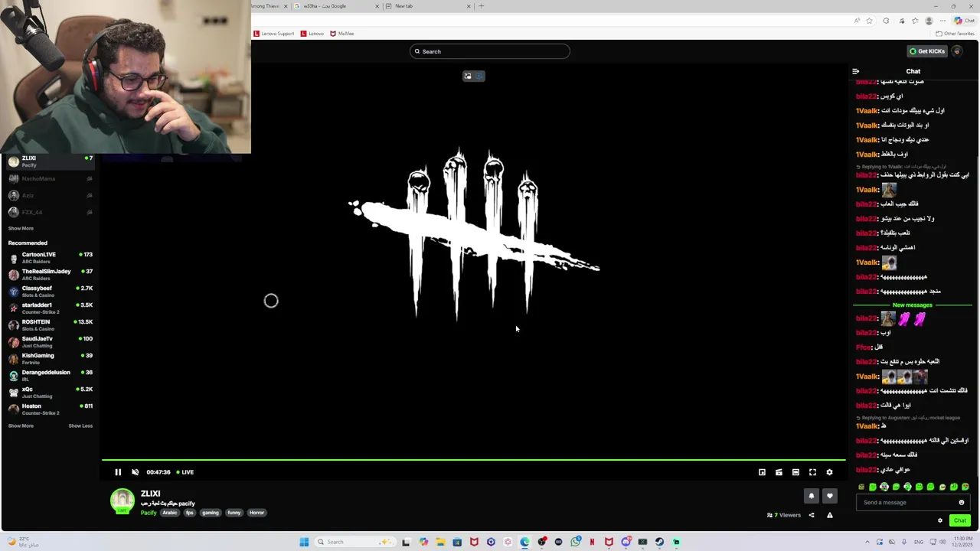The height and width of the screenshot is (551, 980).
Task: Add a new browser tab
Action: pos(482,6)
